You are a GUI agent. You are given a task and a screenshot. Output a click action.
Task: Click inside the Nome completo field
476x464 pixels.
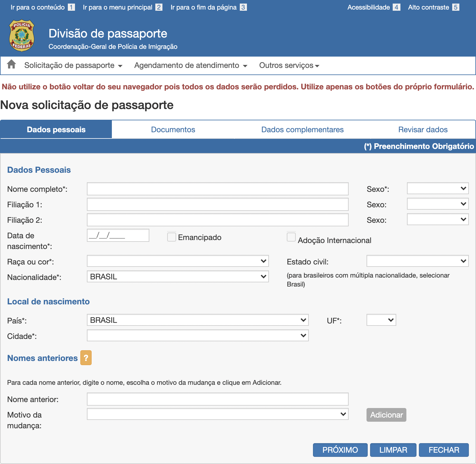tap(217, 189)
